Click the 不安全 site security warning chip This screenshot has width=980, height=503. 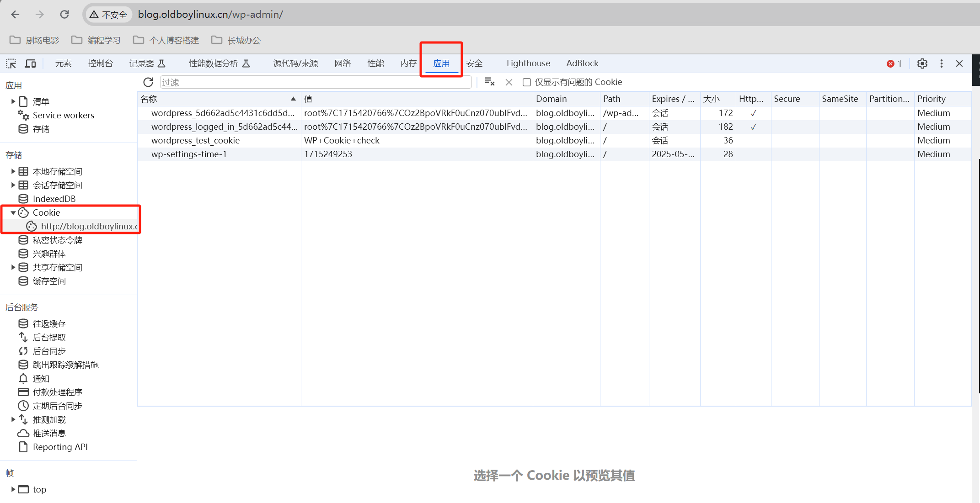[x=109, y=15]
